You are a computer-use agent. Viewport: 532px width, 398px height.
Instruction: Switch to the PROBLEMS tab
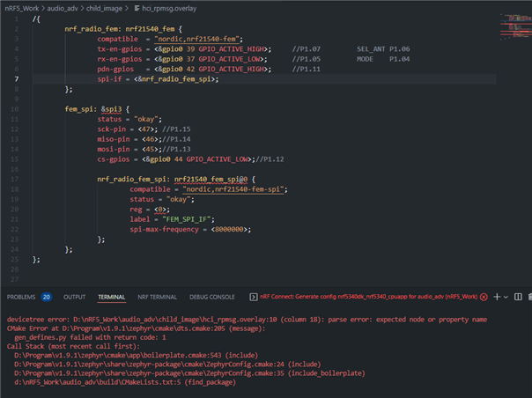21,298
